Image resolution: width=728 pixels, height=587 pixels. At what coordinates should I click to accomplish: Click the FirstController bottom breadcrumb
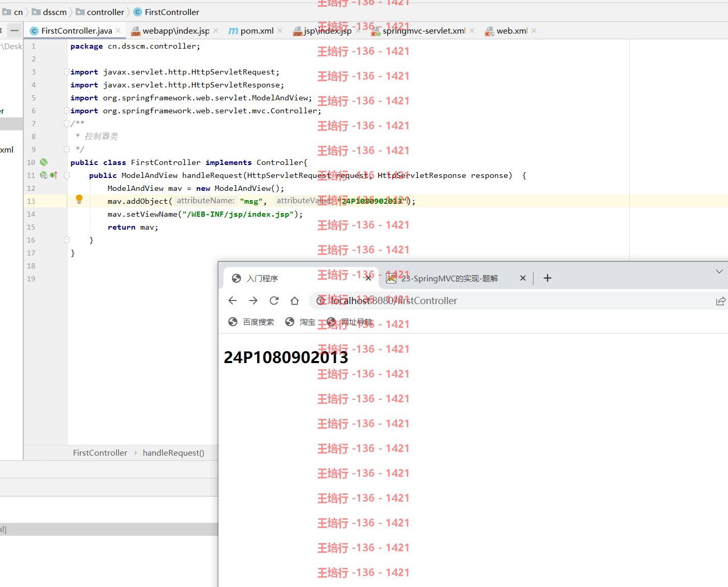point(100,453)
